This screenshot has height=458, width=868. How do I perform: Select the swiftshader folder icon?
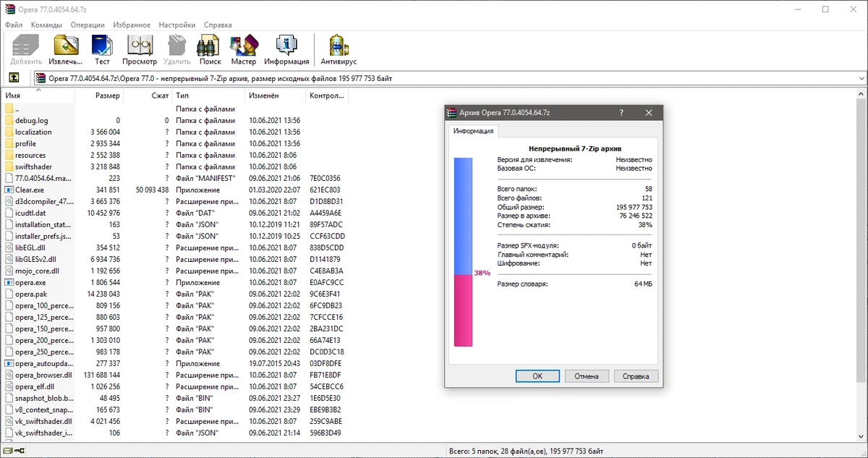tap(9, 166)
